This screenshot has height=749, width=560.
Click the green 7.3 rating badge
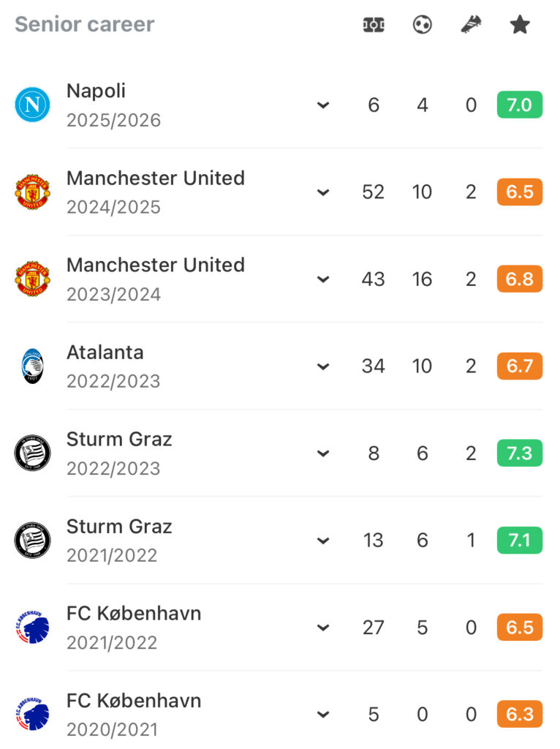(519, 453)
